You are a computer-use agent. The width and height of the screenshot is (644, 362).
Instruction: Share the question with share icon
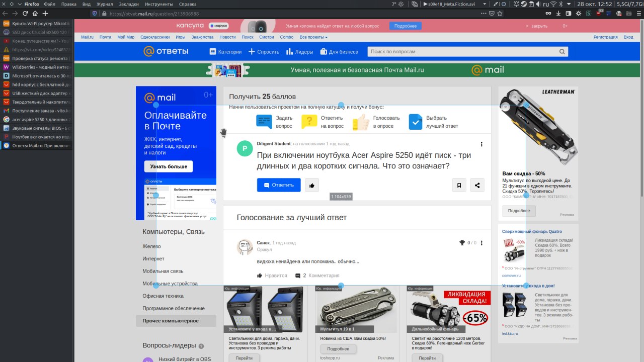477,185
